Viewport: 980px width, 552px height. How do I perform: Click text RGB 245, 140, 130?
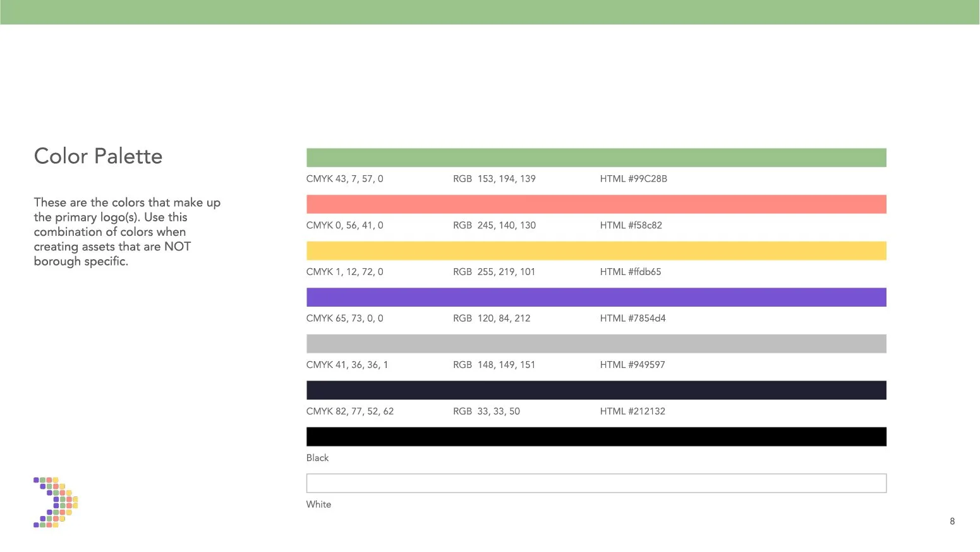coord(494,225)
